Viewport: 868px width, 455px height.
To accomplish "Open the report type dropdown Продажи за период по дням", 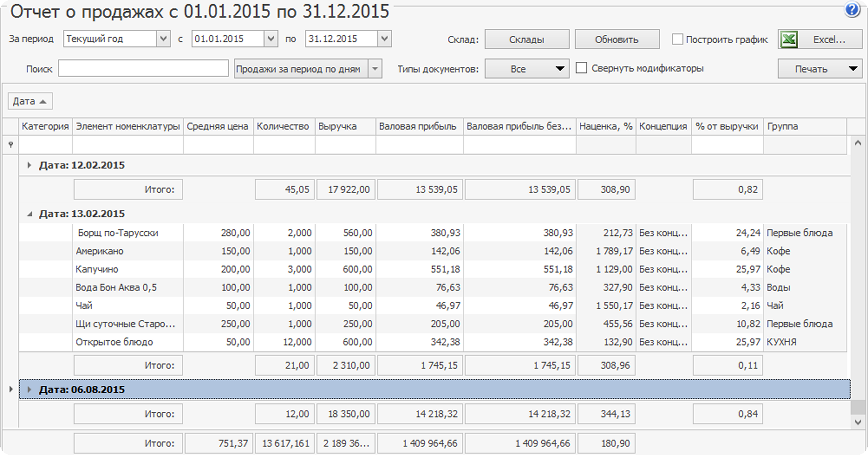I will coord(375,69).
